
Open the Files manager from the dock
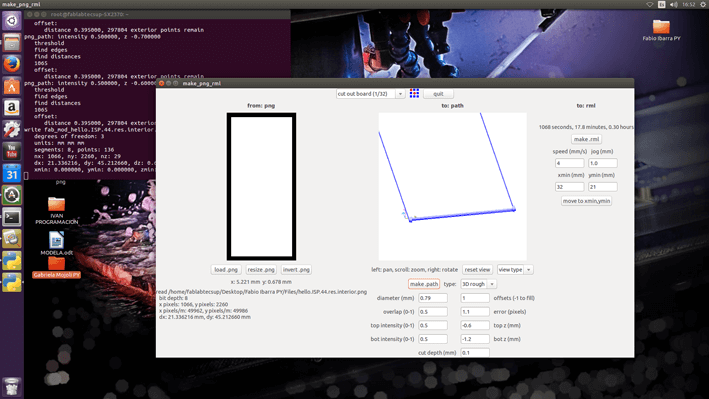pos(12,43)
